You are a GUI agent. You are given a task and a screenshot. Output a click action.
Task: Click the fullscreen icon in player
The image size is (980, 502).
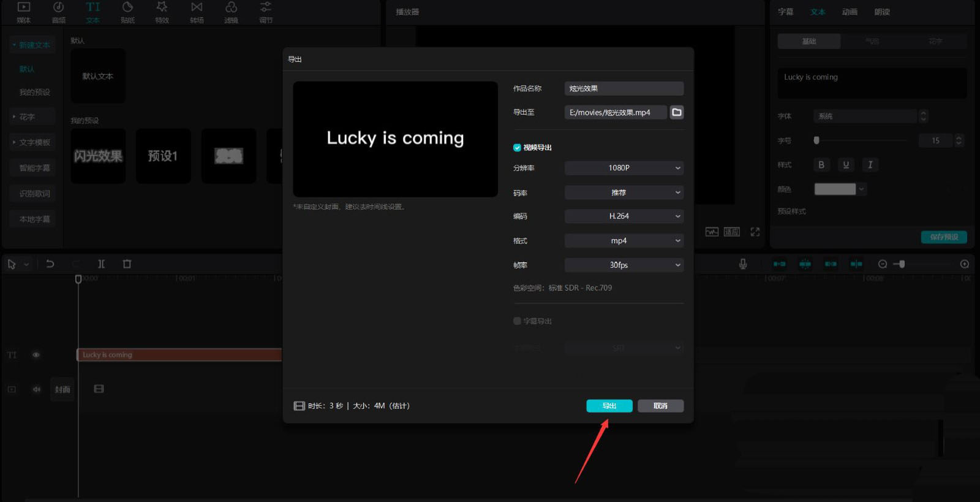click(755, 232)
